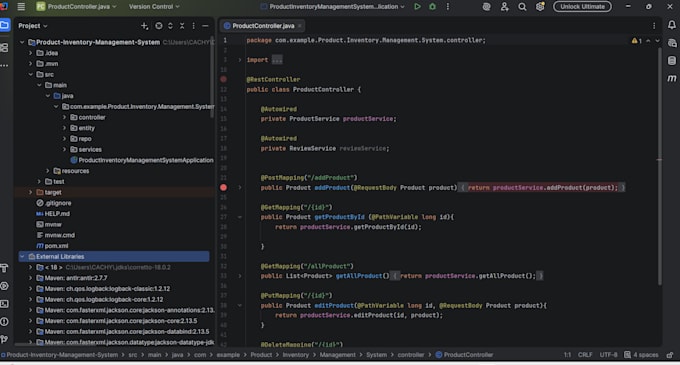Image resolution: width=680 pixels, height=365 pixels.
Task: Toggle breakpoint on the @RestController line
Action: pyautogui.click(x=223, y=79)
